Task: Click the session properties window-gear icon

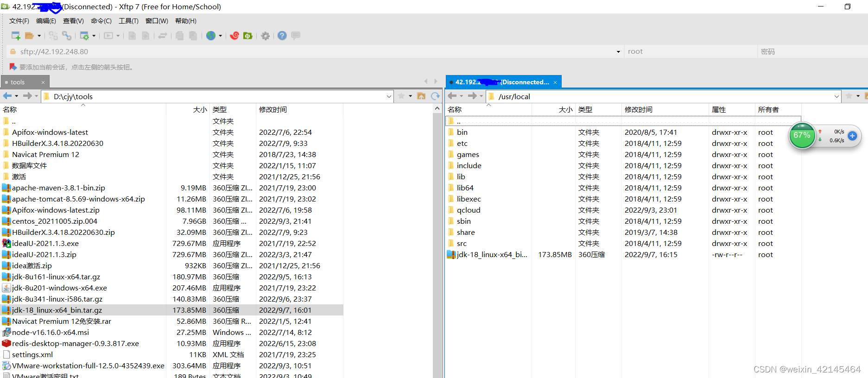Action: 84,36
